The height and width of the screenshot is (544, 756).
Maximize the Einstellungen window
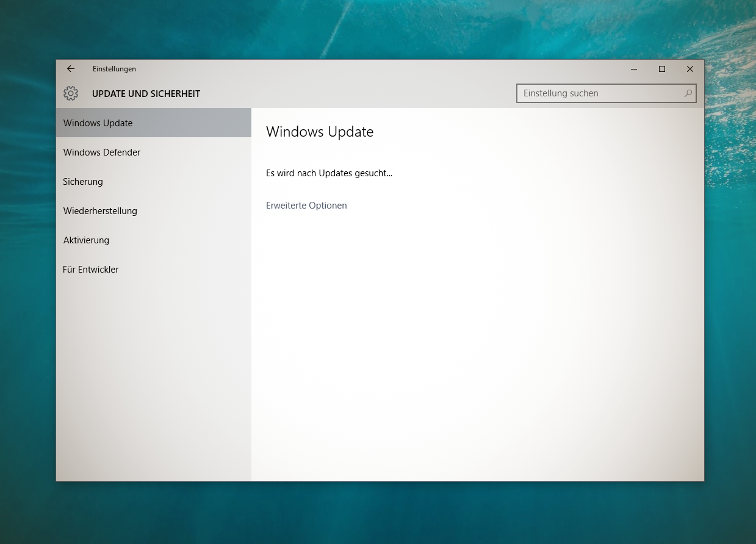pos(662,69)
